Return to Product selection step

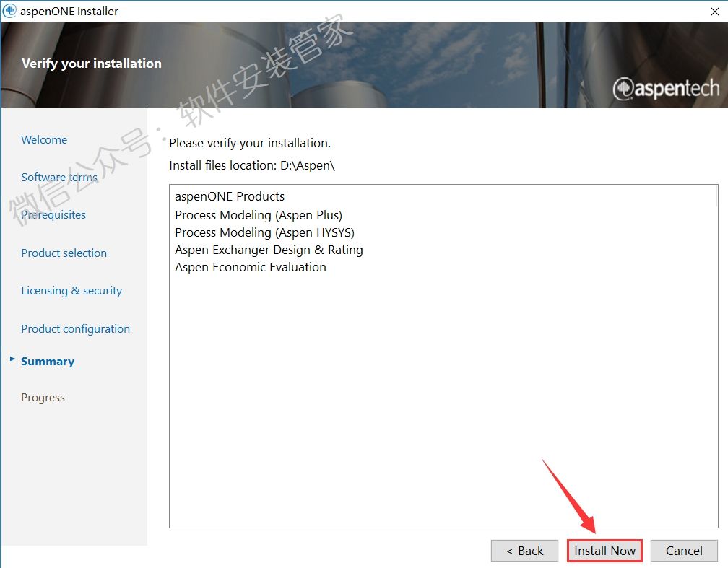click(x=64, y=253)
